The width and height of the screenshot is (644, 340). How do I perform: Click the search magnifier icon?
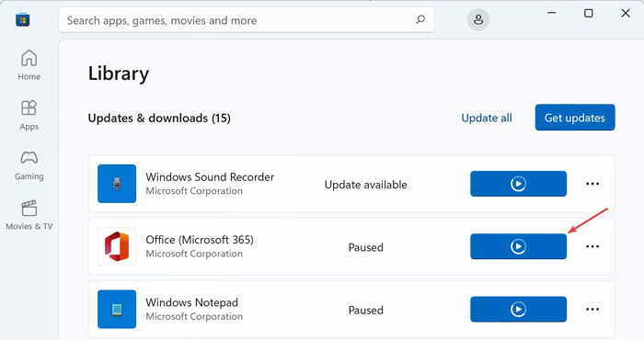click(x=420, y=19)
